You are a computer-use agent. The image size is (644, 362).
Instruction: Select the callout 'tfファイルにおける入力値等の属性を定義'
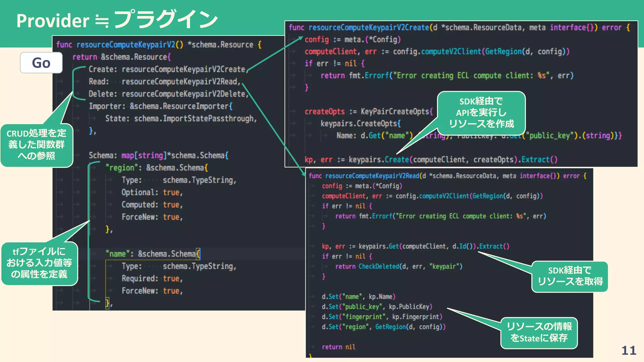click(39, 263)
